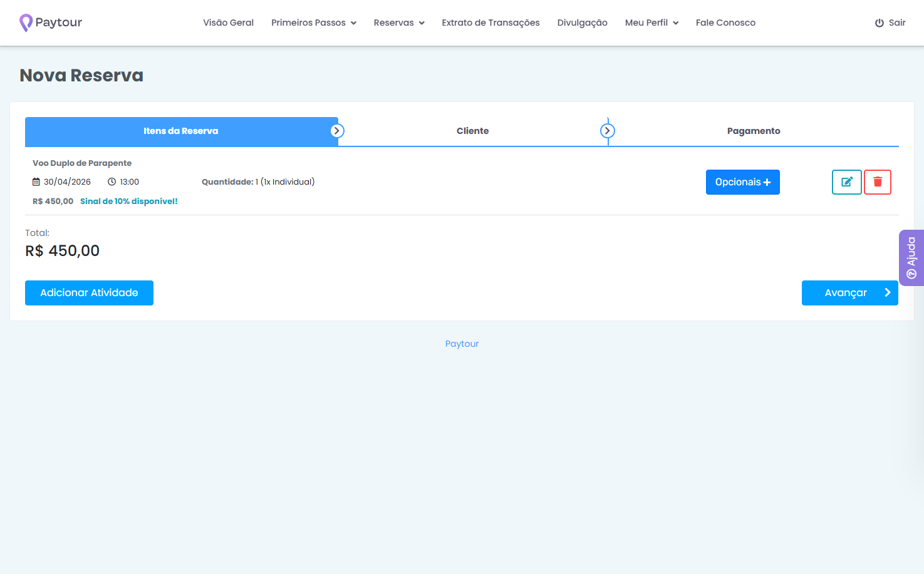Click the Paytour footer link
Image resolution: width=924 pixels, height=574 pixels.
[x=462, y=344]
